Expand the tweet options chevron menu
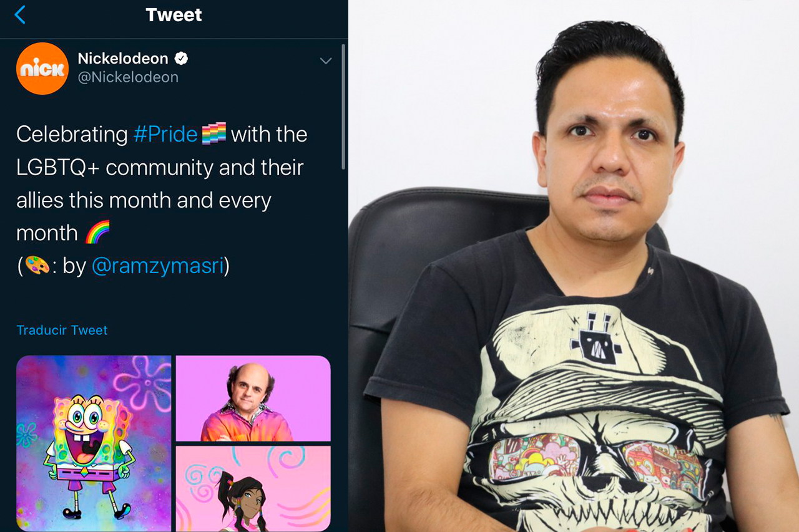The width and height of the screenshot is (799, 532). click(325, 60)
